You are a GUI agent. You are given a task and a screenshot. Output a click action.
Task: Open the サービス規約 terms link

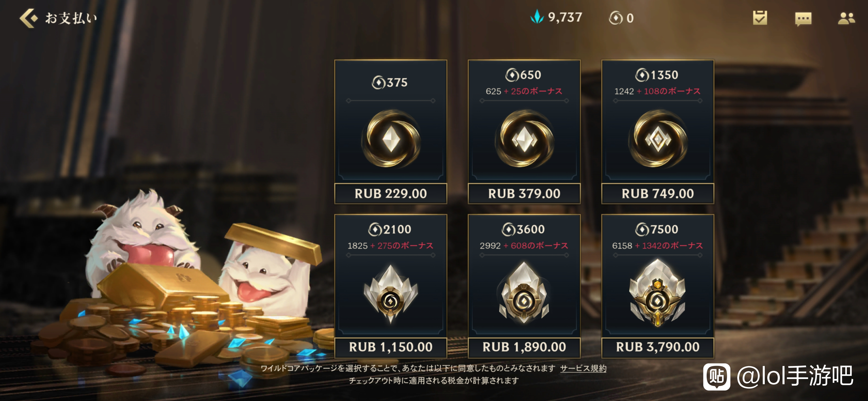pos(583,369)
